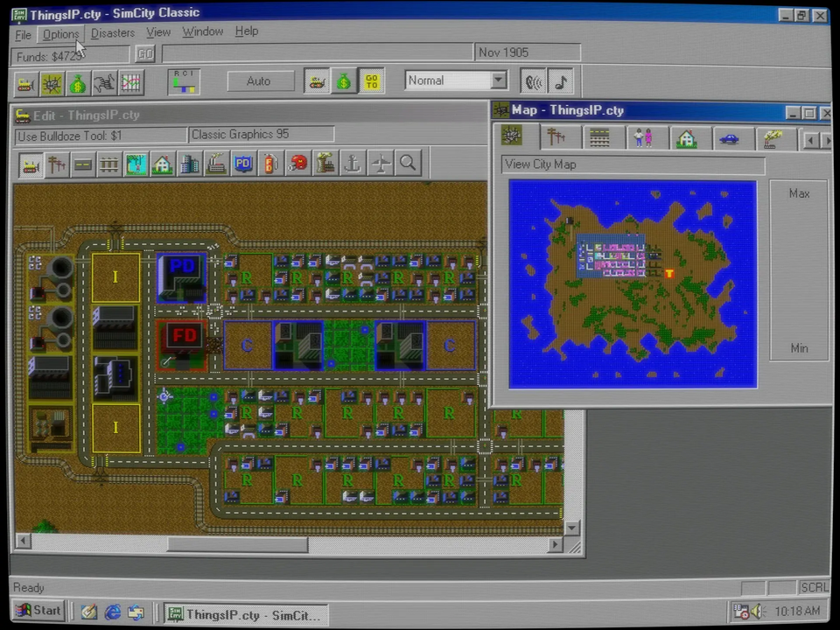The width and height of the screenshot is (840, 630).
Task: Open the Options menu
Action: tap(60, 34)
